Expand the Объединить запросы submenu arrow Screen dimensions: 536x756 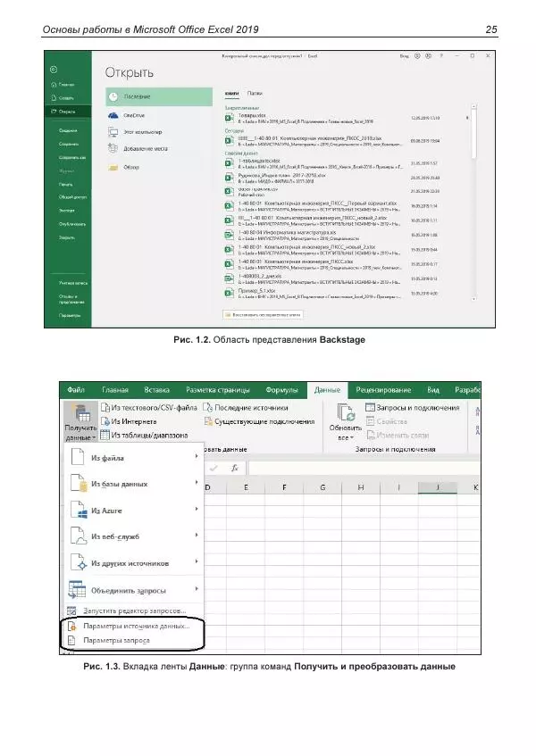pyautogui.click(x=197, y=589)
